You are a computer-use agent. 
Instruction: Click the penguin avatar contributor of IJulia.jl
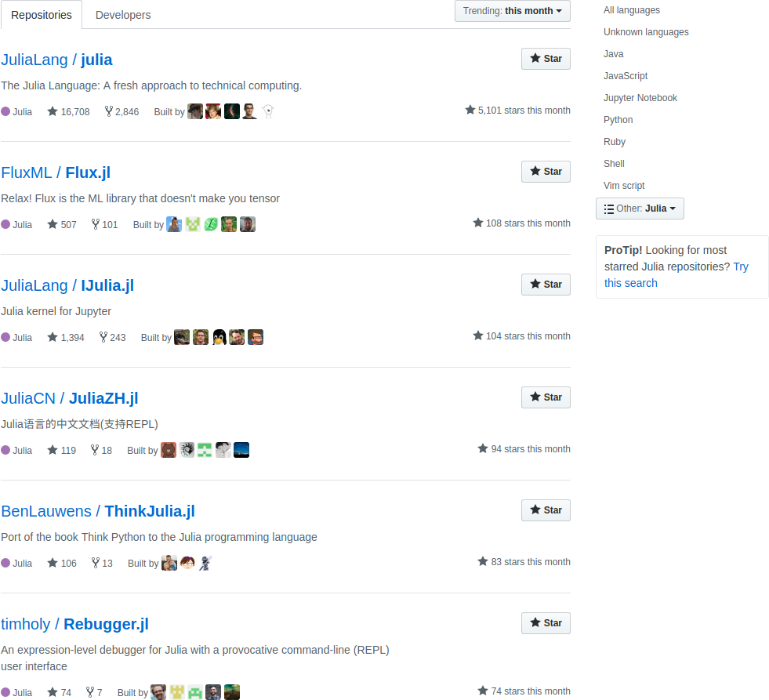pos(219,337)
